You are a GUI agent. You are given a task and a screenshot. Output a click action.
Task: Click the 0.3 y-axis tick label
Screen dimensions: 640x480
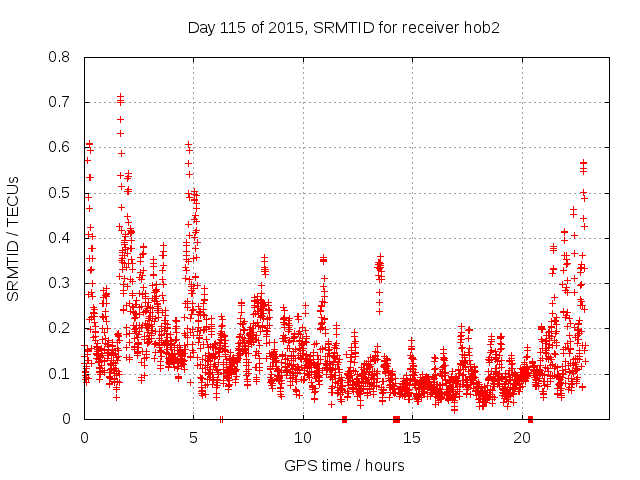[62, 283]
